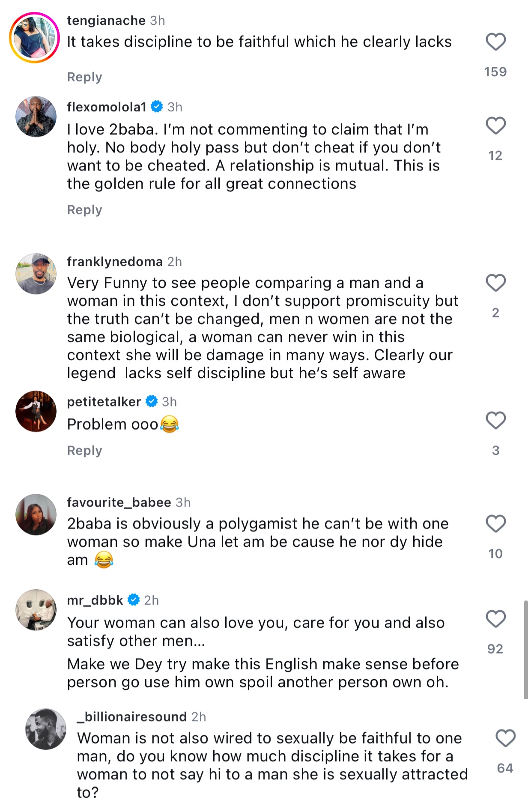Tap petitetalker's profile avatar
This screenshot has width=531, height=812.
point(36,411)
